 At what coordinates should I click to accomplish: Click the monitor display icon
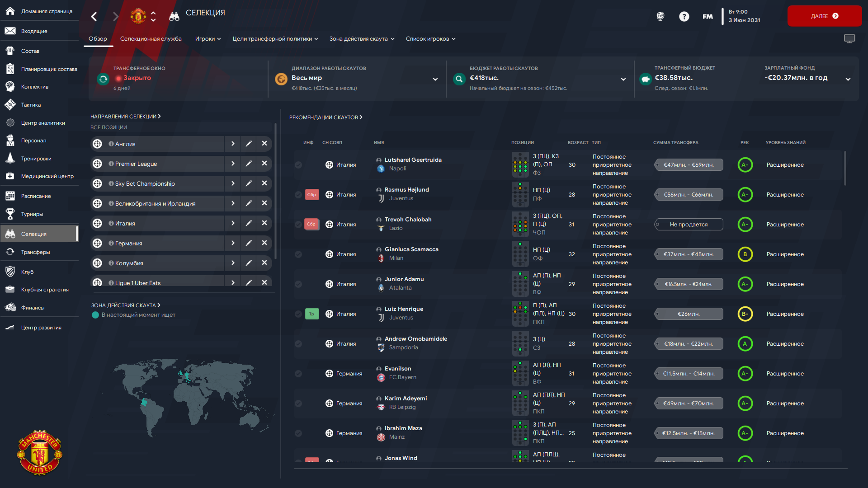click(849, 39)
